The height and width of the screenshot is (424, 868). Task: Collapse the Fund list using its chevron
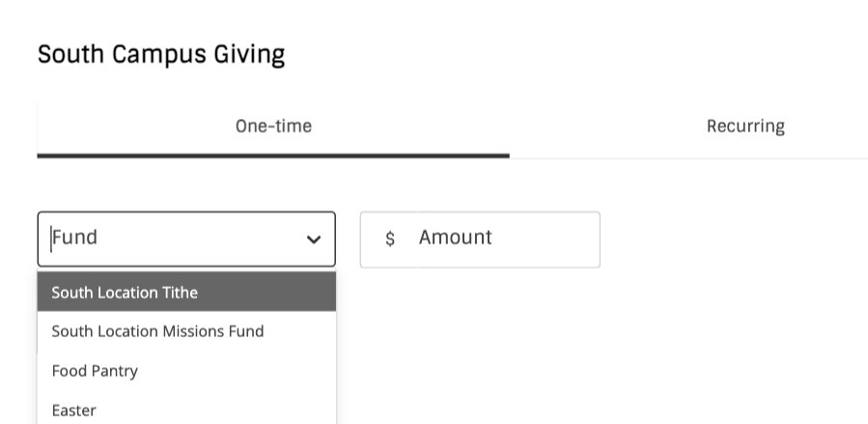[313, 240]
